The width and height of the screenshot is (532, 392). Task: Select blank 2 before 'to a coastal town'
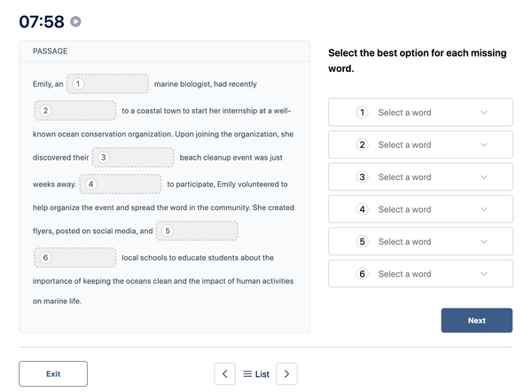pos(75,111)
